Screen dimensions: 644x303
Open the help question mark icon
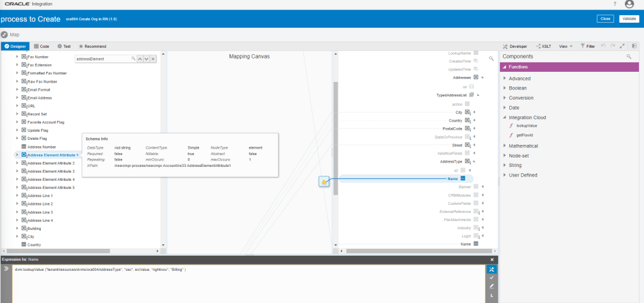pos(614,4)
